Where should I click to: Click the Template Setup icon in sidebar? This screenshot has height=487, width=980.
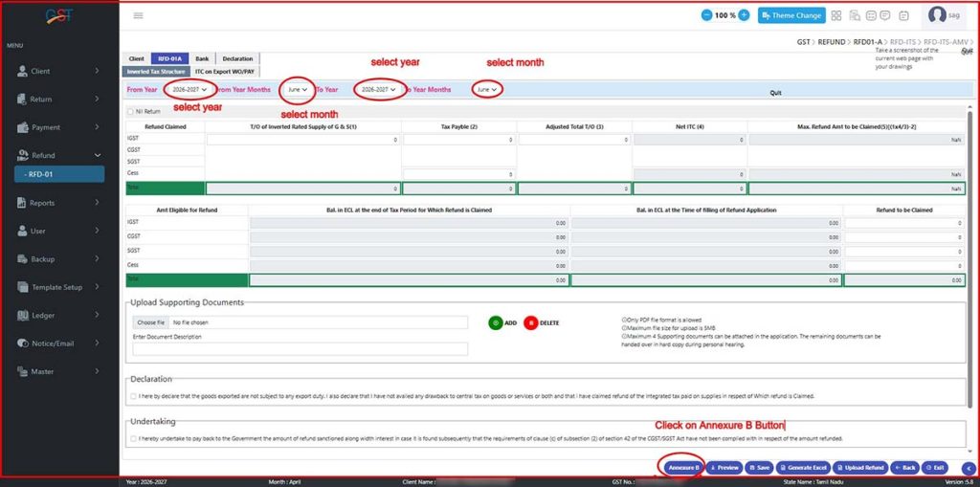tap(23, 287)
